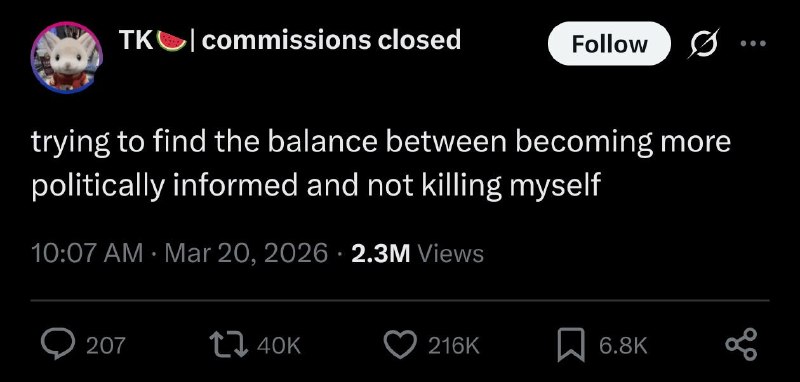Click the 6.8K bookmarks count
The image size is (800, 382).
(x=623, y=346)
